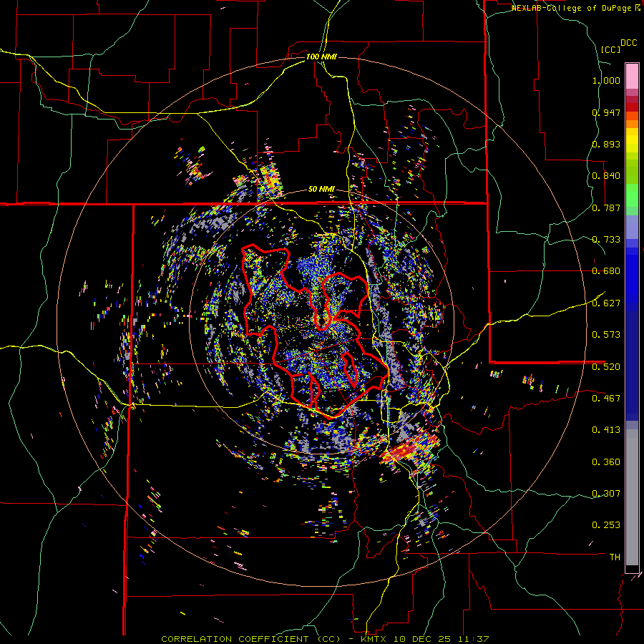
Task: Click the NEXLAB-College of DuPage label
Action: pos(571,8)
